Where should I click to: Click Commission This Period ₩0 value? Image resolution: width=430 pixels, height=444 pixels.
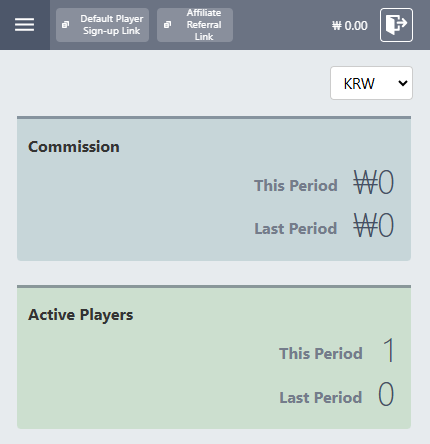[x=374, y=182]
